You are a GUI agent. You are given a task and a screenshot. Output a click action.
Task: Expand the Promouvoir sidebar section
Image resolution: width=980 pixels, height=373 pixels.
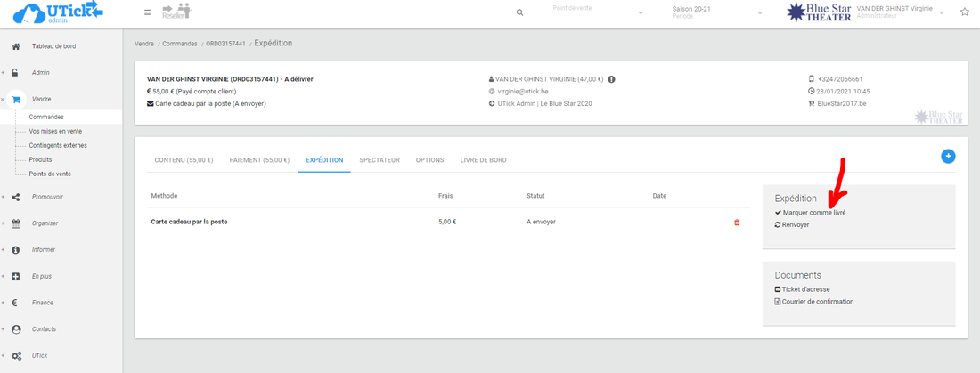(47, 197)
